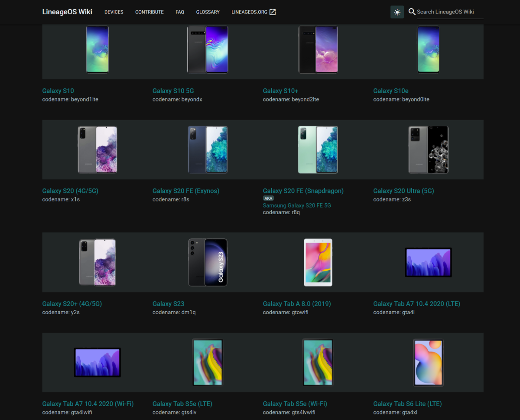
Task: Click the Galaxy Tab S6 Lite (LTE) image
Action: pyautogui.click(x=429, y=362)
